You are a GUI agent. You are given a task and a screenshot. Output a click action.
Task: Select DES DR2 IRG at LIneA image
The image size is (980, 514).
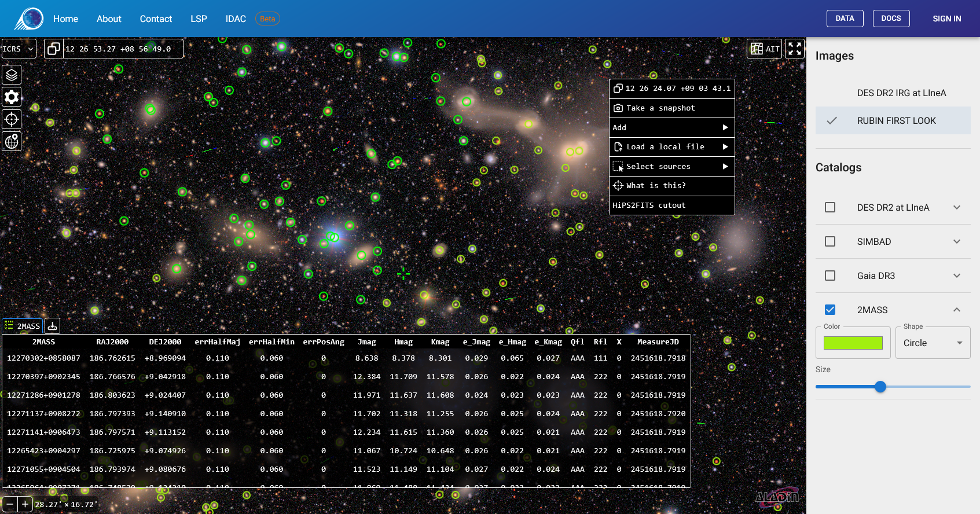[893, 93]
